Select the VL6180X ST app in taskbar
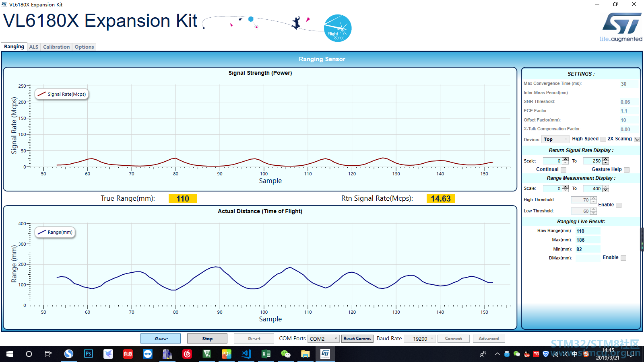This screenshot has width=644, height=362. 325,354
